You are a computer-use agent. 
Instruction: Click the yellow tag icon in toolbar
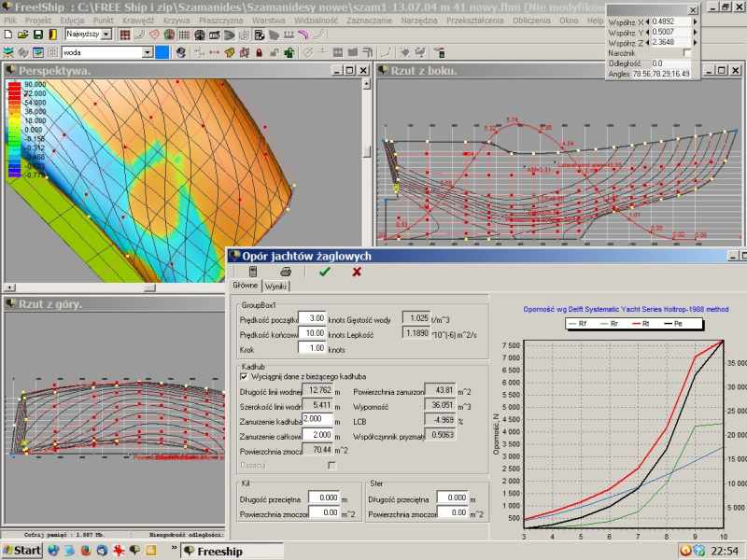pyautogui.click(x=229, y=52)
